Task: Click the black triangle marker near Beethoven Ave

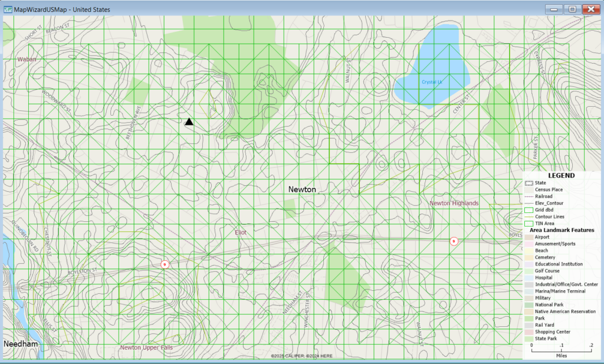Action: (x=189, y=121)
